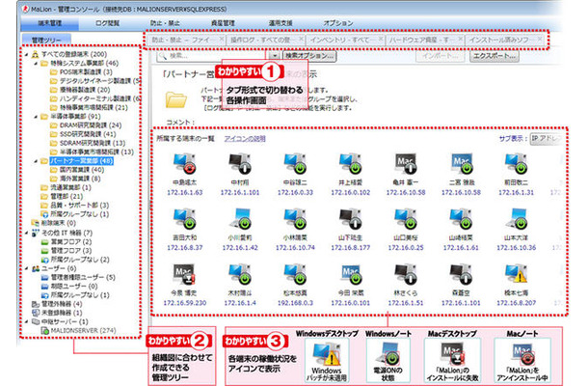588x386 pixels.
Task: Open the 資産管理 main tab
Action: coord(223,23)
